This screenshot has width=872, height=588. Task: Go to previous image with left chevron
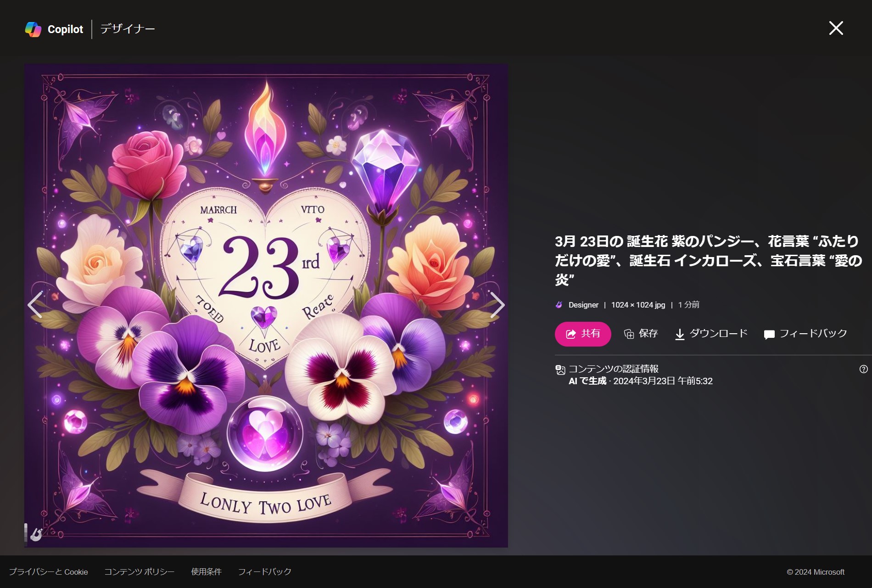(35, 305)
